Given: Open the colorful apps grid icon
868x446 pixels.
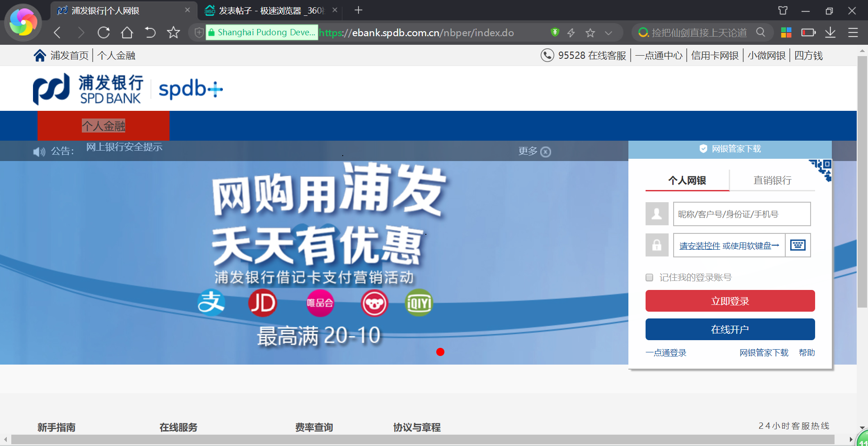Looking at the screenshot, I should (x=786, y=33).
